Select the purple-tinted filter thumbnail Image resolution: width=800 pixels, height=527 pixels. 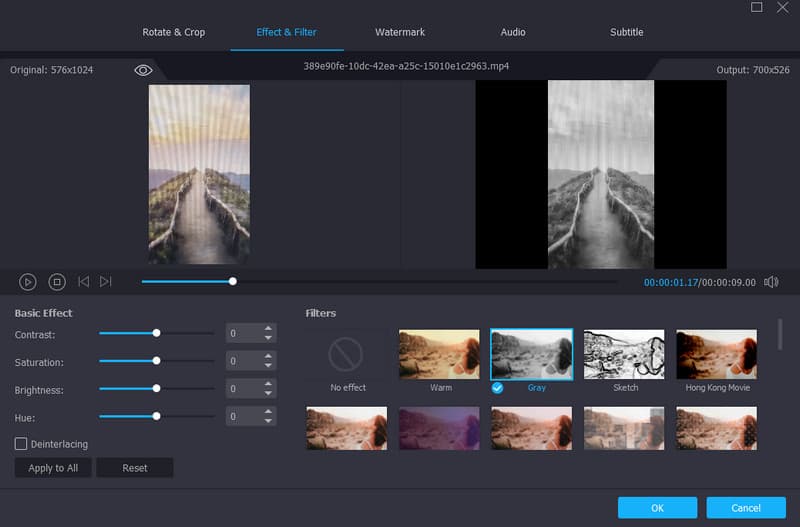439,428
